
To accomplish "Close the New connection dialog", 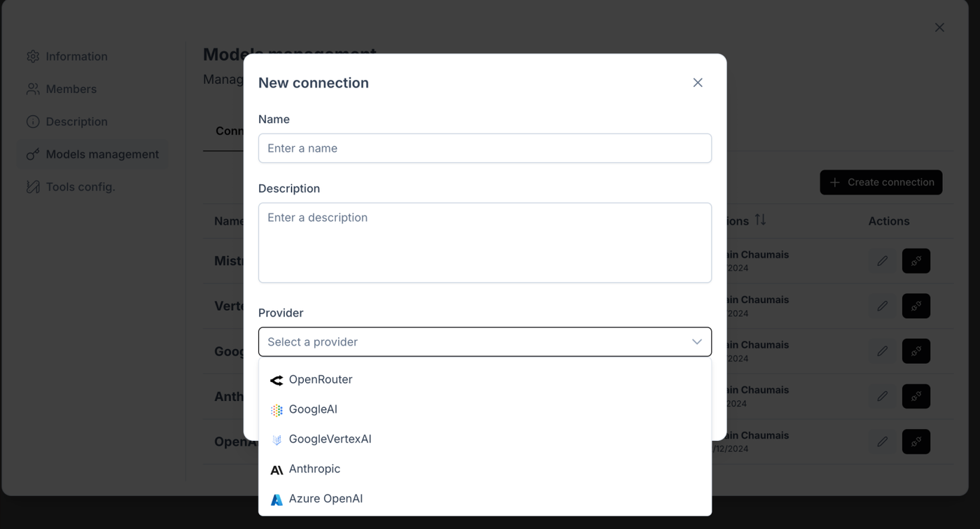I will pyautogui.click(x=697, y=83).
